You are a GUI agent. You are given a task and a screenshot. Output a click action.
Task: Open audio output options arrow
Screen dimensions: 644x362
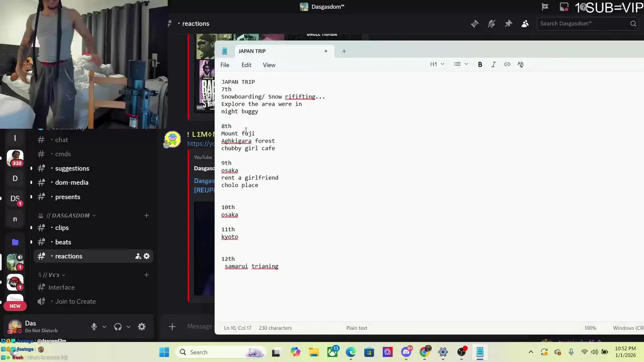click(128, 327)
